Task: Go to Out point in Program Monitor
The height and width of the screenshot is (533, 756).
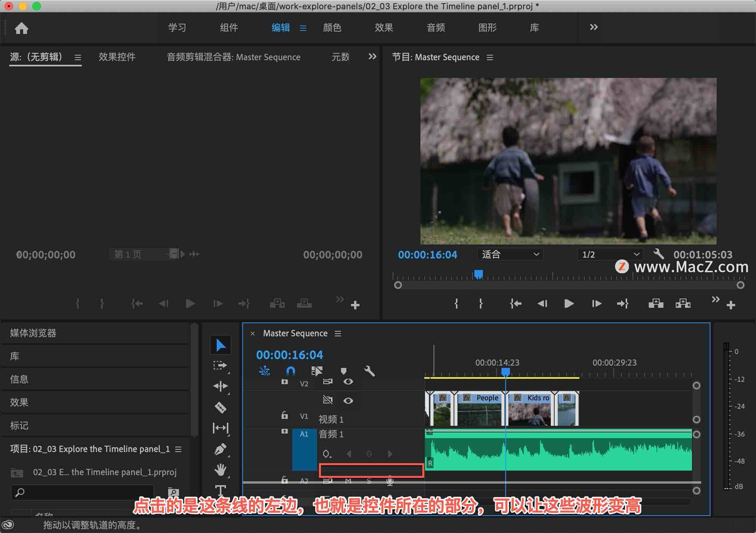Action: click(623, 304)
